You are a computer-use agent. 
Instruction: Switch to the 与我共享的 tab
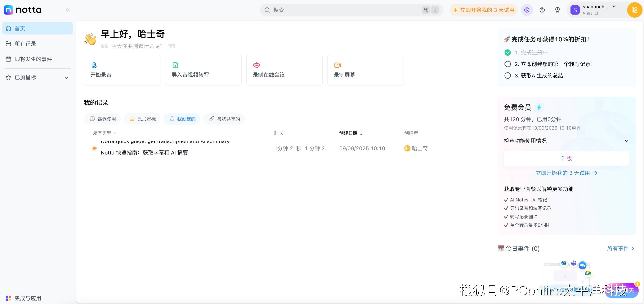click(x=224, y=119)
